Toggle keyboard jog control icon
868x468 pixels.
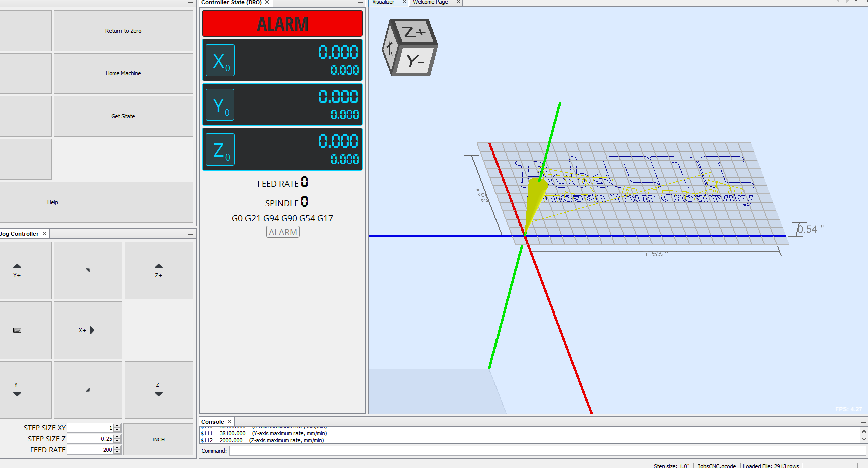pyautogui.click(x=17, y=330)
